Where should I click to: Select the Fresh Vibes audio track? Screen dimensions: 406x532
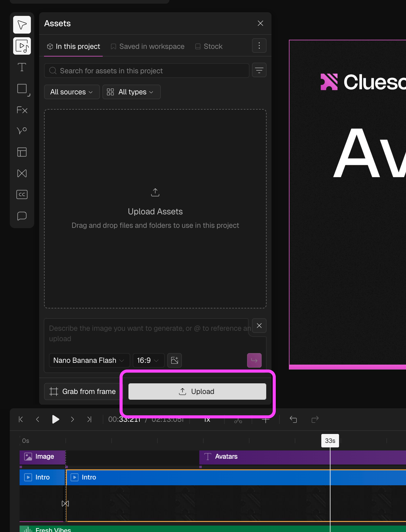coord(213,529)
